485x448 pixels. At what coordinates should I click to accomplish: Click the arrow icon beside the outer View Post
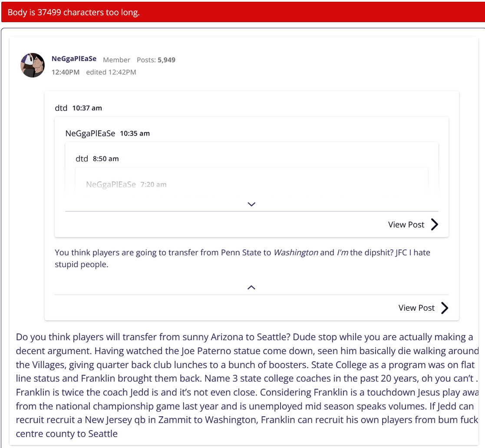point(445,308)
